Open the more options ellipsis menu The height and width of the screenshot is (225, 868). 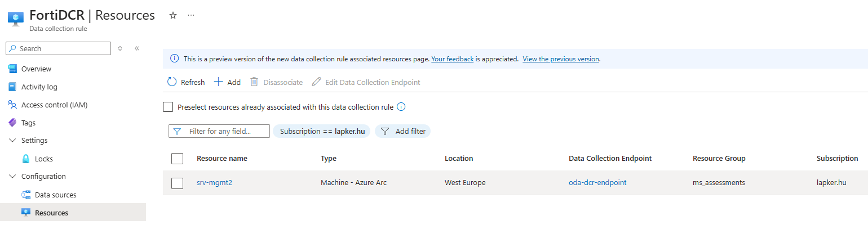pyautogui.click(x=191, y=16)
